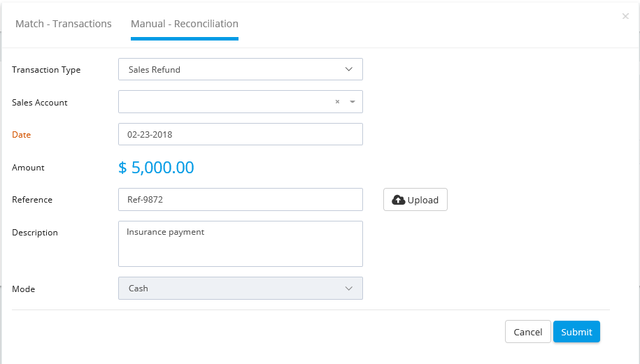
Task: Cancel the manual reconciliation
Action: pos(528,332)
